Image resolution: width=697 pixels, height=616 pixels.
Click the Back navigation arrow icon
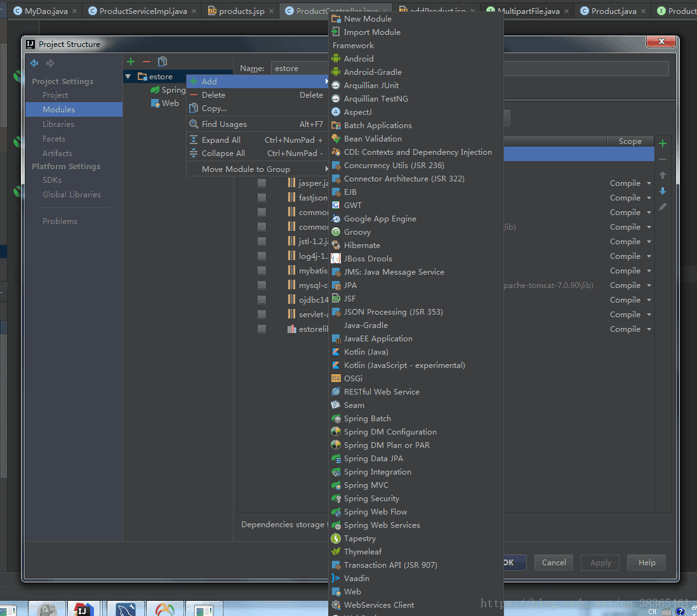pos(34,63)
